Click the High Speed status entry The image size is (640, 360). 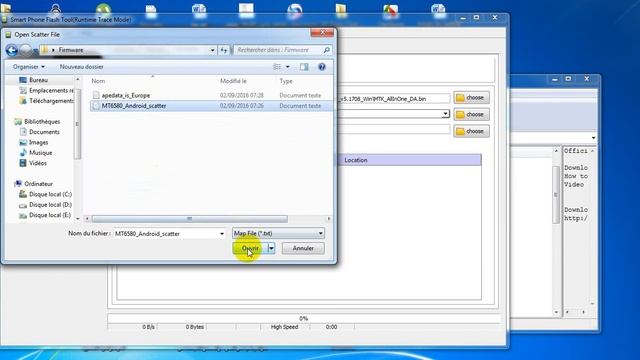pos(284,327)
